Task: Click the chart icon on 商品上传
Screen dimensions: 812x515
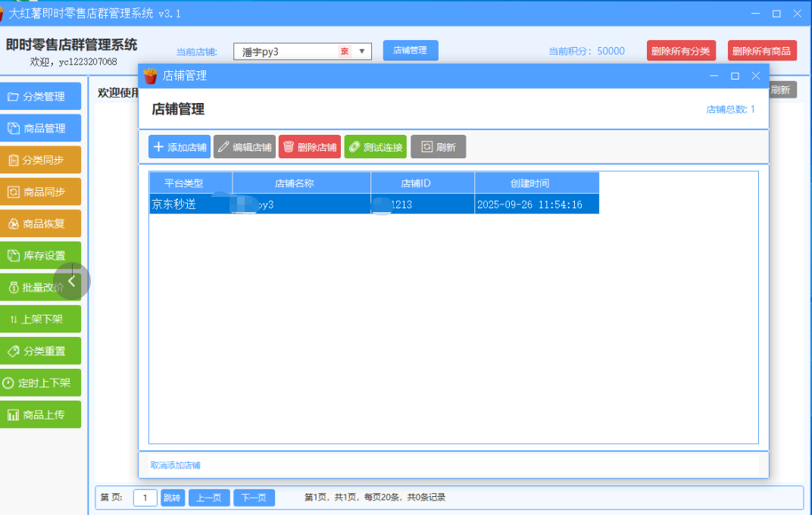Action: pyautogui.click(x=14, y=415)
